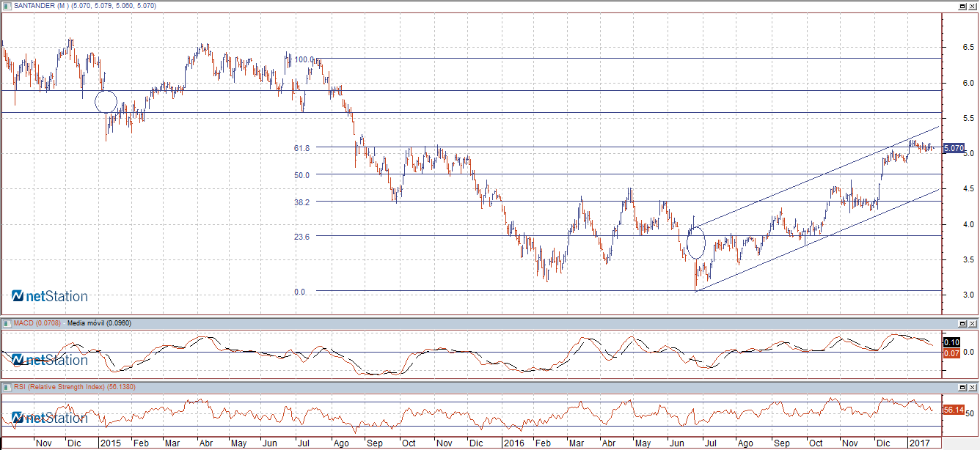
Task: Click the 3.0 price axis label
Action: [968, 295]
